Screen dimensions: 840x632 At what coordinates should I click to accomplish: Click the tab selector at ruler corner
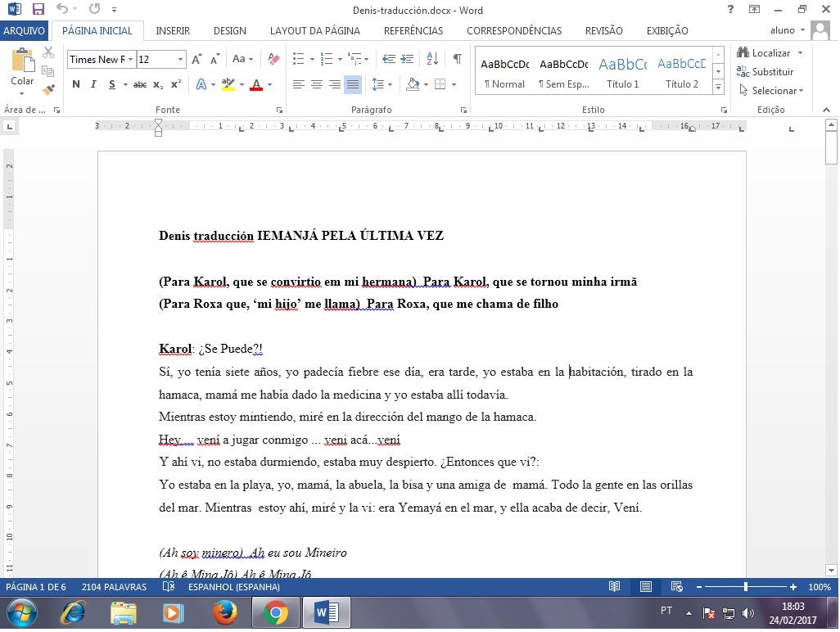tap(9, 127)
